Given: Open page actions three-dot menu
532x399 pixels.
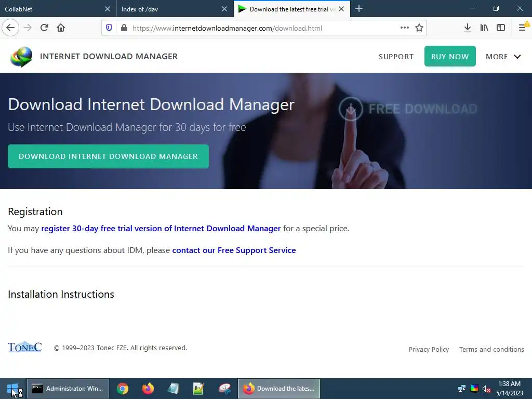Looking at the screenshot, I should (404, 28).
